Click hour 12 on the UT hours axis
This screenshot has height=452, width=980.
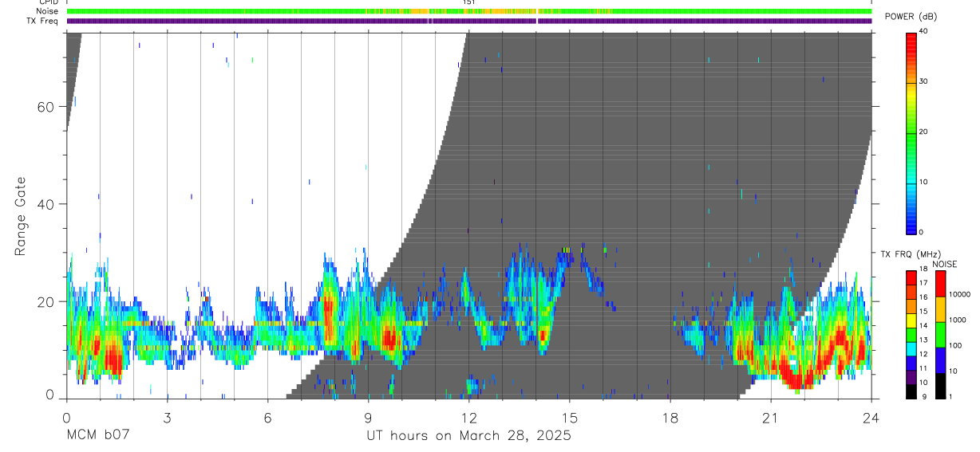[x=468, y=417]
